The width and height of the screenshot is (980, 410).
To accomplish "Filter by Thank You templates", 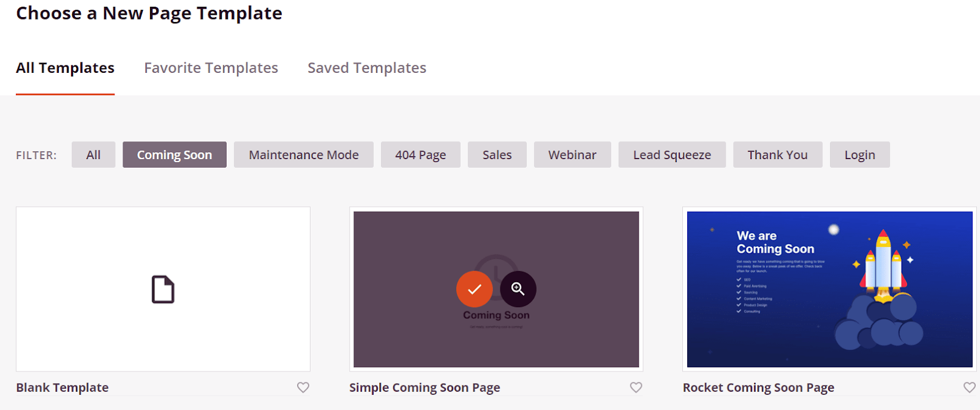I will tap(777, 155).
